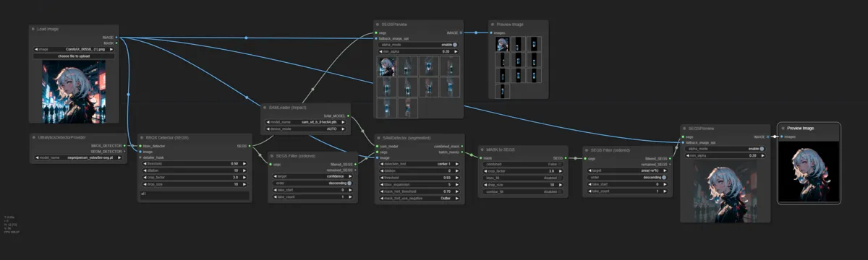Open the target confidence dropdown
This screenshot has height=260, width=868.
point(312,175)
